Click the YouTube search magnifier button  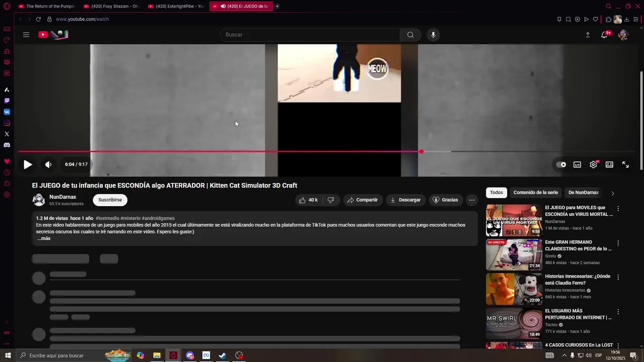click(x=411, y=35)
